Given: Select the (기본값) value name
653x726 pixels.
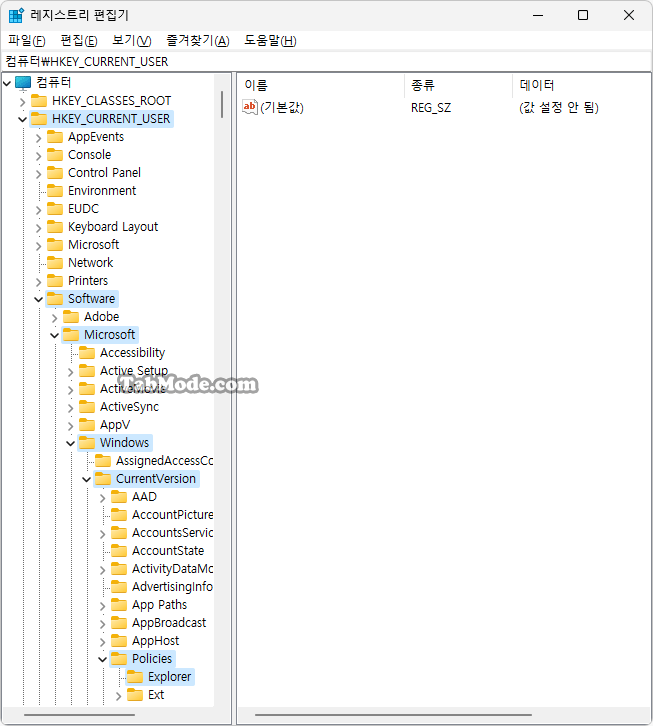Looking at the screenshot, I should 282,108.
